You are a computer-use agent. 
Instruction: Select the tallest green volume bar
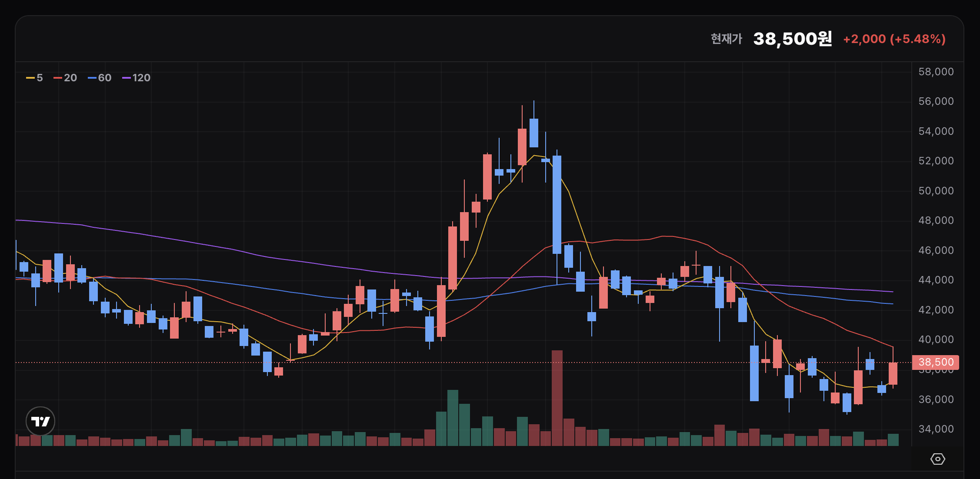pos(453,417)
